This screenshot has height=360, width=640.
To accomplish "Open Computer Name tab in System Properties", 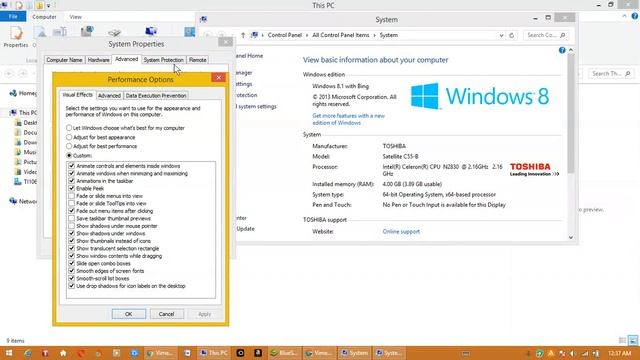I will (64, 60).
